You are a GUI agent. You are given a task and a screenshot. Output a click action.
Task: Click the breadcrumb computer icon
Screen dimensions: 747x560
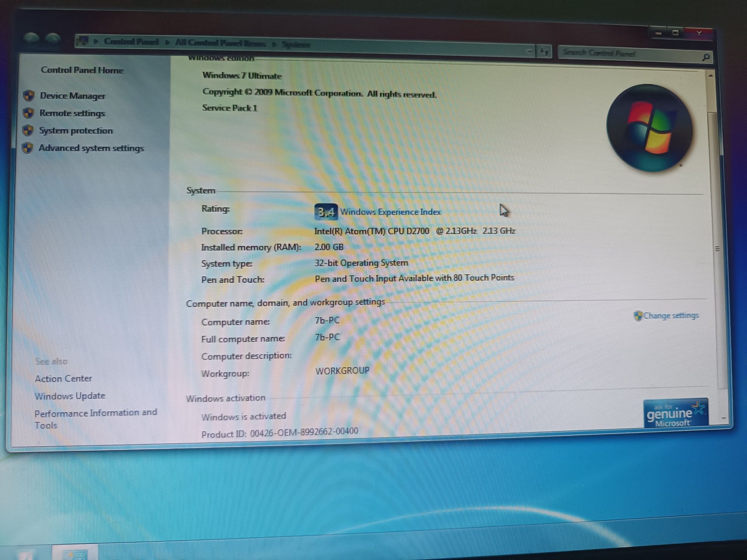(x=83, y=40)
